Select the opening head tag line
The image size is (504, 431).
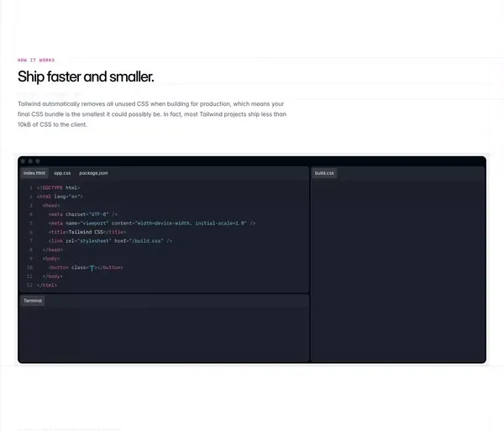pyautogui.click(x=51, y=205)
